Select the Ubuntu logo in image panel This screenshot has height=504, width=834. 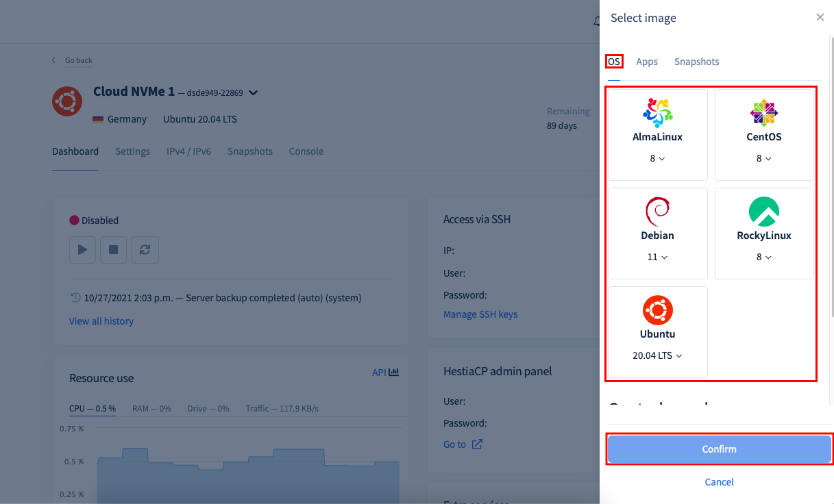pos(658,310)
